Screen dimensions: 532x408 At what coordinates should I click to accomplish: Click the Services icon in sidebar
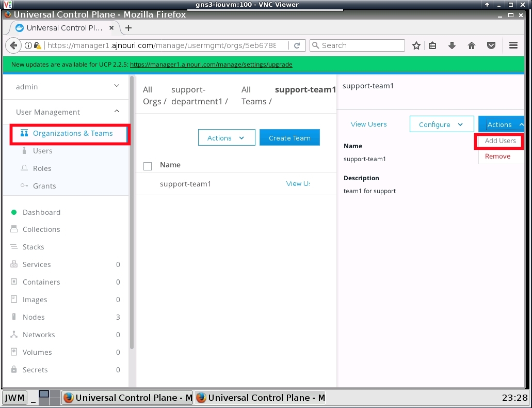14,264
